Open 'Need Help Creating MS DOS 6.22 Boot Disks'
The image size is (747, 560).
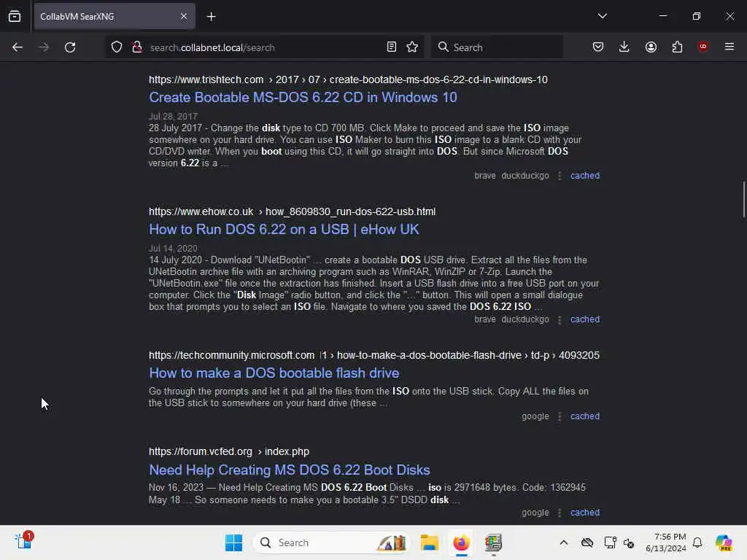289,470
